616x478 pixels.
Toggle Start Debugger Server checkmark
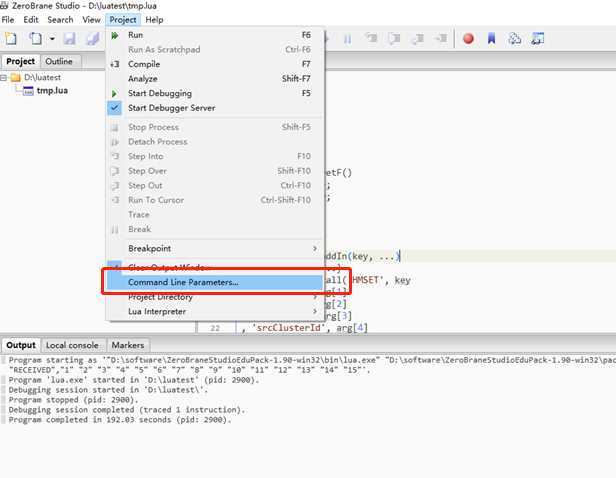(x=215, y=108)
